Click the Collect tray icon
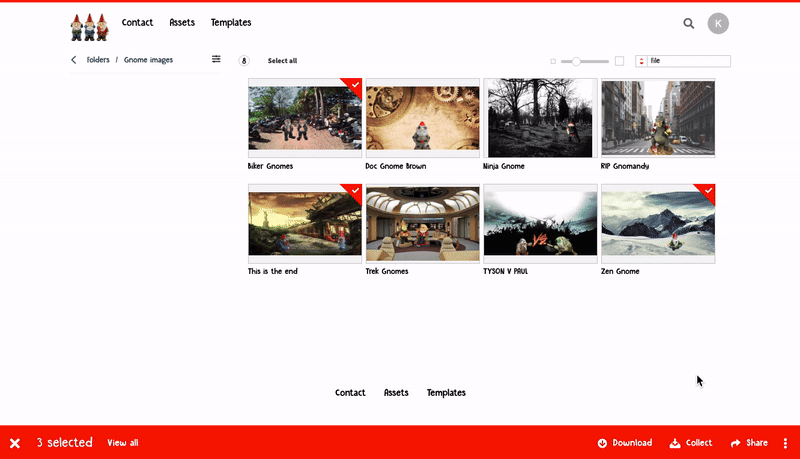800x459 pixels. point(675,443)
